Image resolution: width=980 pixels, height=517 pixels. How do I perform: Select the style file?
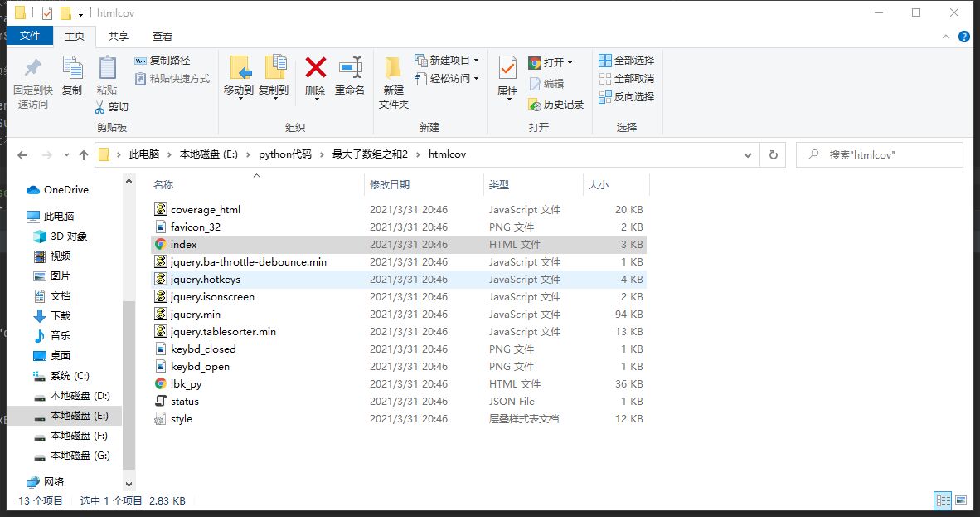tap(399, 419)
